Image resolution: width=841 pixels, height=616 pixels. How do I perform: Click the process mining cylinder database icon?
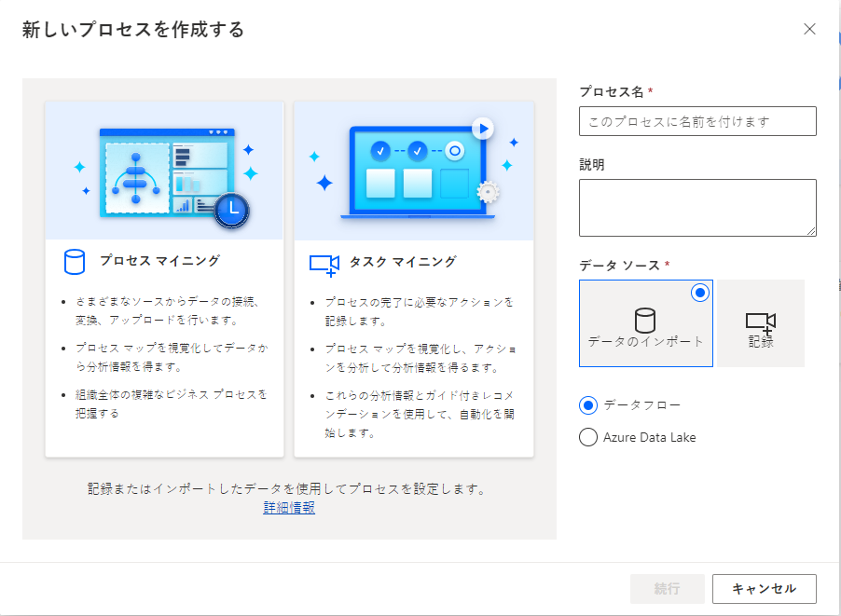(x=74, y=262)
